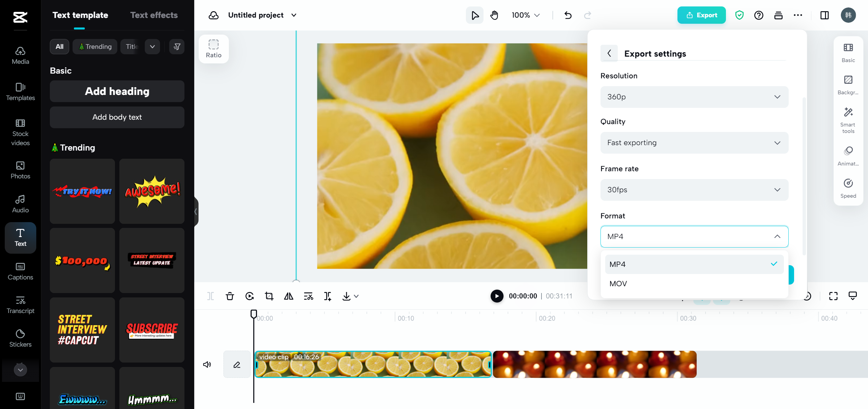Image resolution: width=868 pixels, height=409 pixels.
Task: Click the Export button
Action: (701, 15)
